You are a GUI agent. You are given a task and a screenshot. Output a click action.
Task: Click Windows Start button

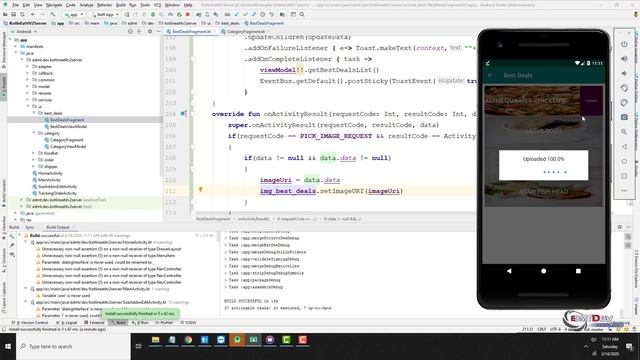pyautogui.click(x=8, y=346)
